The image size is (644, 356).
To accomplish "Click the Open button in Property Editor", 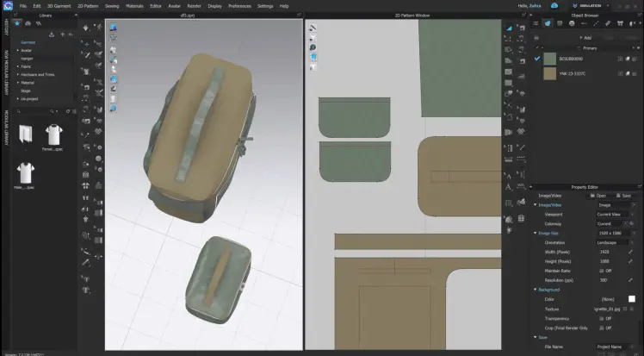I will tap(598, 196).
